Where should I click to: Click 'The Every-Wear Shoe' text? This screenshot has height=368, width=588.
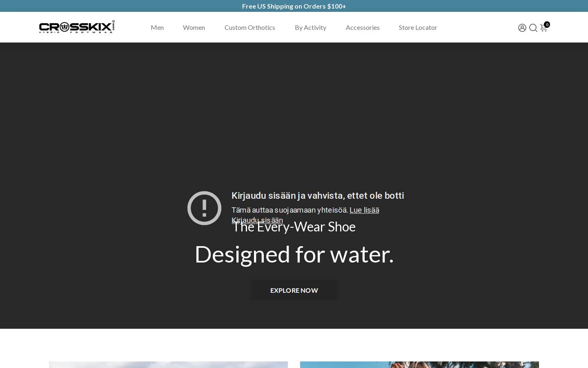tap(294, 227)
